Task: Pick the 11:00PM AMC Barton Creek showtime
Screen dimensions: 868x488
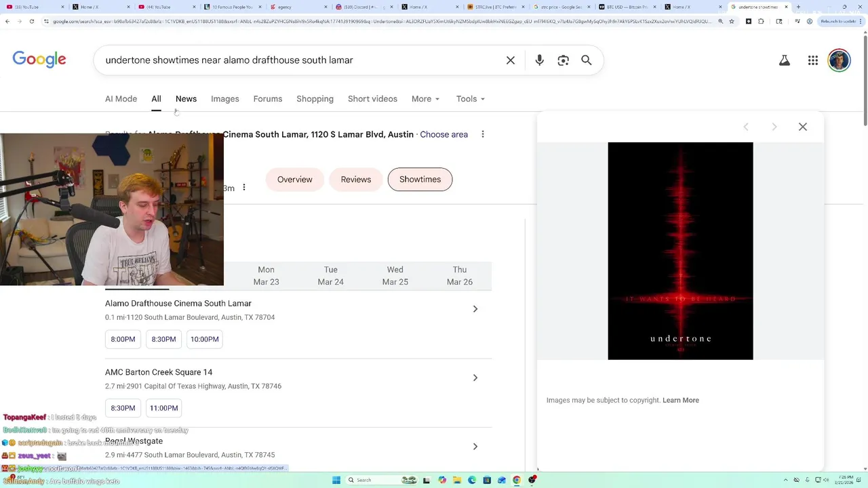Action: 163,408
